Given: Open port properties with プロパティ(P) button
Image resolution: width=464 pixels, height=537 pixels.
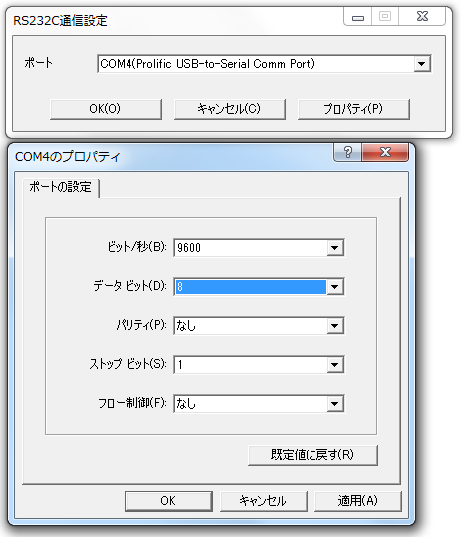Looking at the screenshot, I should [353, 109].
